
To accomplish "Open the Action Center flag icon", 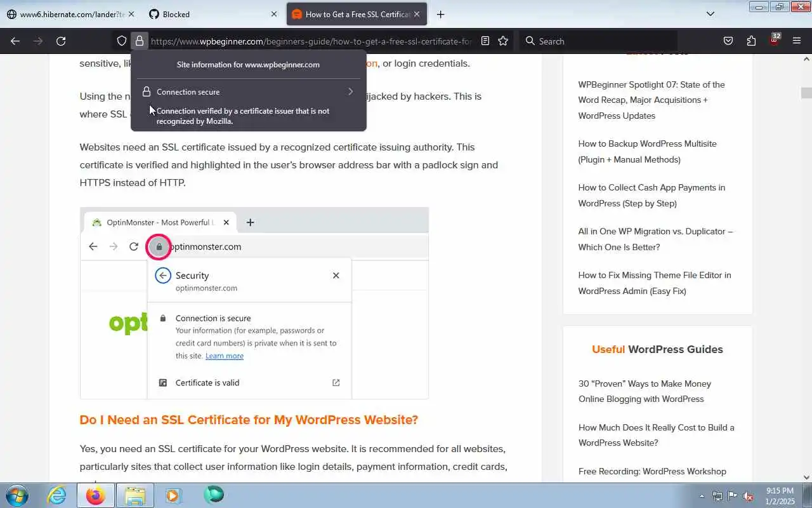I will tap(733, 496).
